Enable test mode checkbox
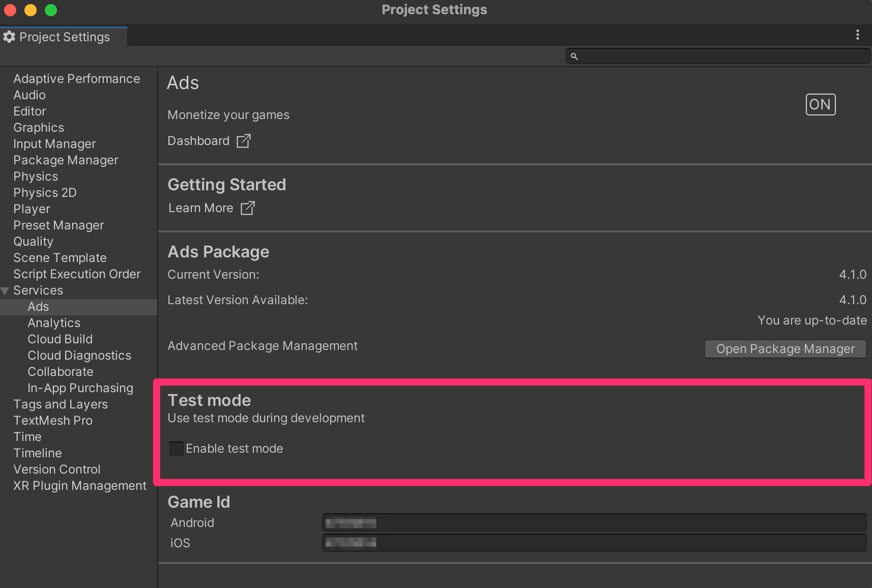This screenshot has width=872, height=588. [177, 449]
